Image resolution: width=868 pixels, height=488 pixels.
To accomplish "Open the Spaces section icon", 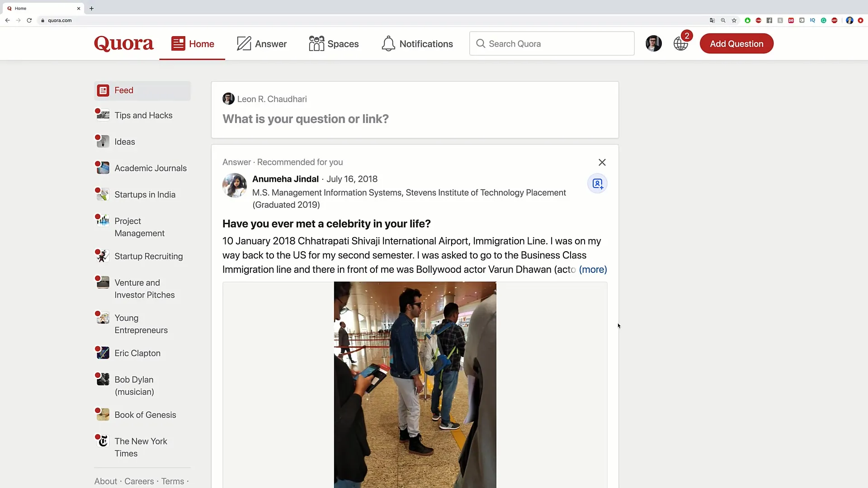I will click(x=316, y=43).
